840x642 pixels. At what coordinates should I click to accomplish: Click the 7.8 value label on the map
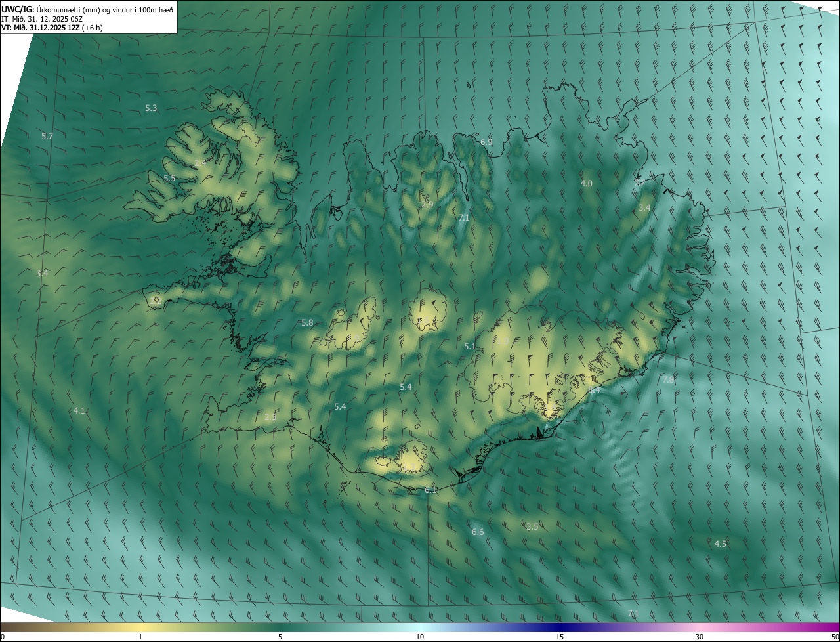(668, 380)
